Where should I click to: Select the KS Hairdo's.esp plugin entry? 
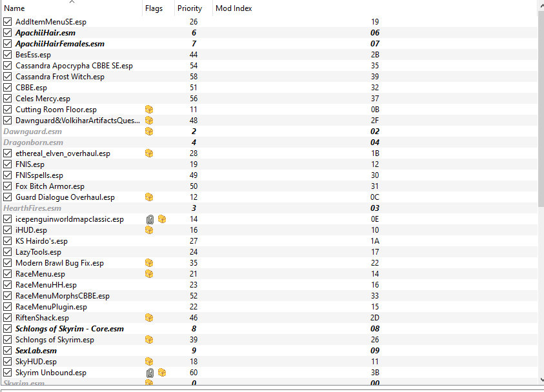(x=269, y=241)
